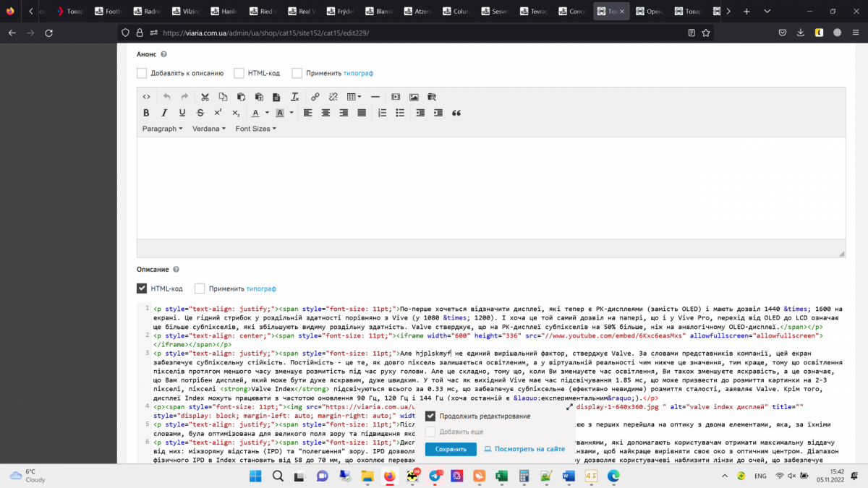Image resolution: width=868 pixels, height=488 pixels.
Task: Apply strikethrough formatting
Action: pyautogui.click(x=200, y=113)
